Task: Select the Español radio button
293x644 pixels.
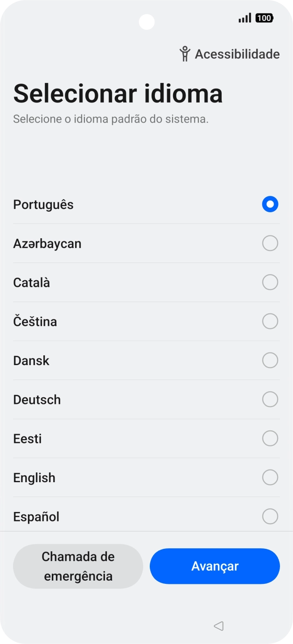Action: [270, 517]
